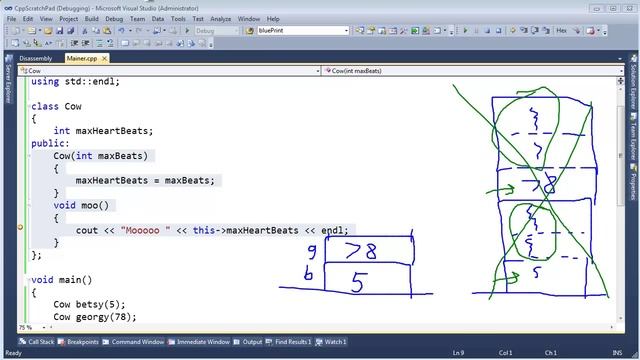Open the Analyze menu
Screen dimensions: 640x360
220,19
